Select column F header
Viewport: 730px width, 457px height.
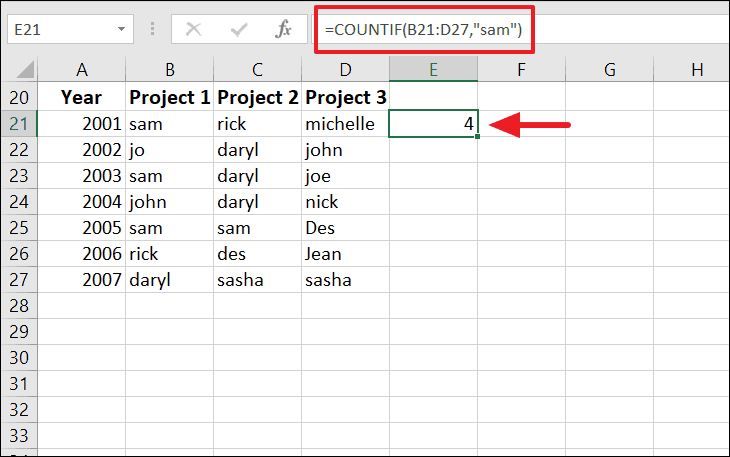tap(521, 69)
